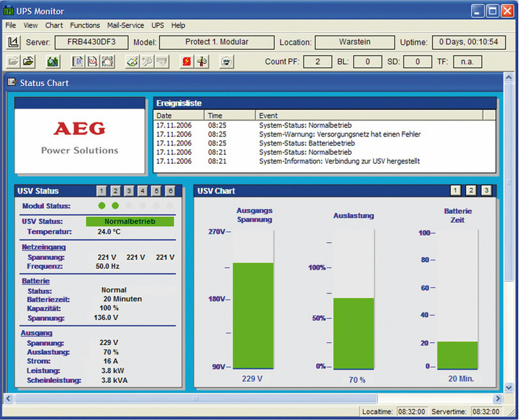Click the dotted circle frame toolbar icon
Screen dimensions: 519x420
(x=107, y=62)
